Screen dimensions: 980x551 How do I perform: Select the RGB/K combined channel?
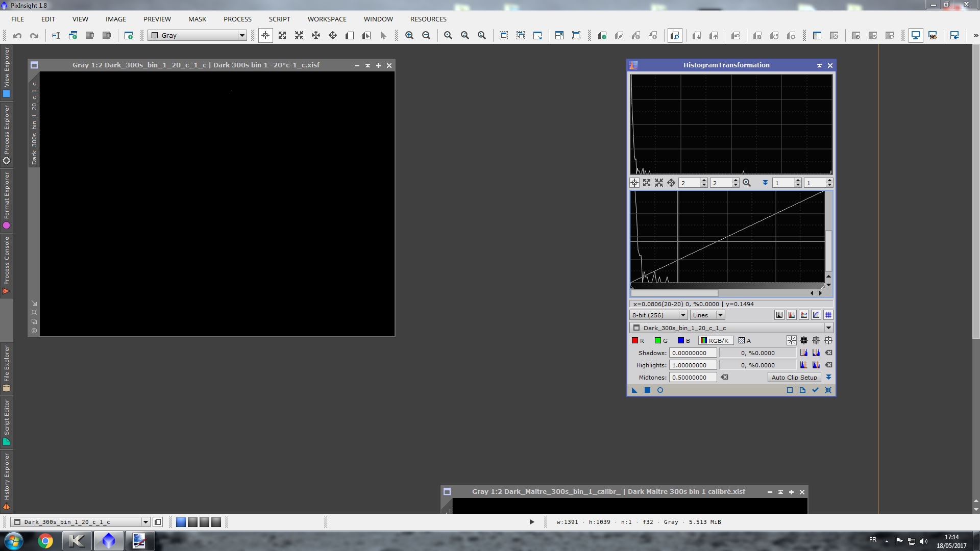pyautogui.click(x=715, y=341)
